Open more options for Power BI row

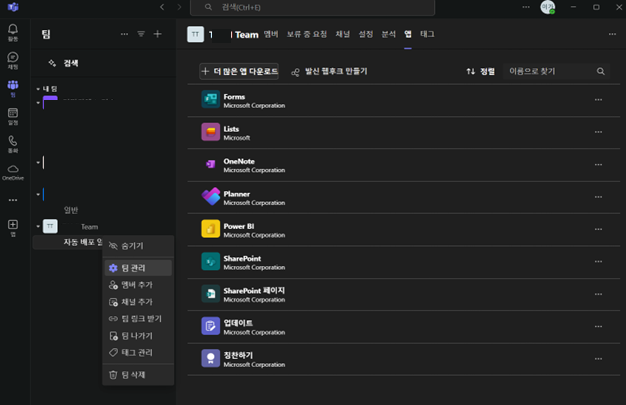[x=598, y=229]
